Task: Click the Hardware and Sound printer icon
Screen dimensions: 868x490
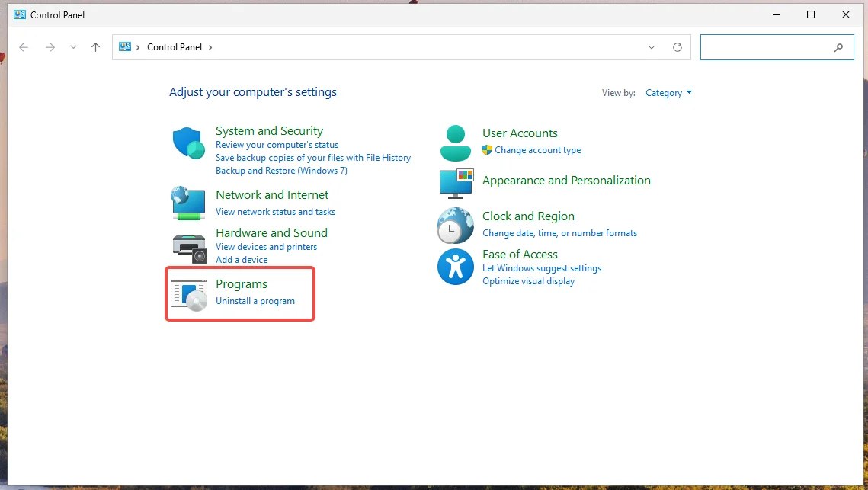Action: coord(189,247)
